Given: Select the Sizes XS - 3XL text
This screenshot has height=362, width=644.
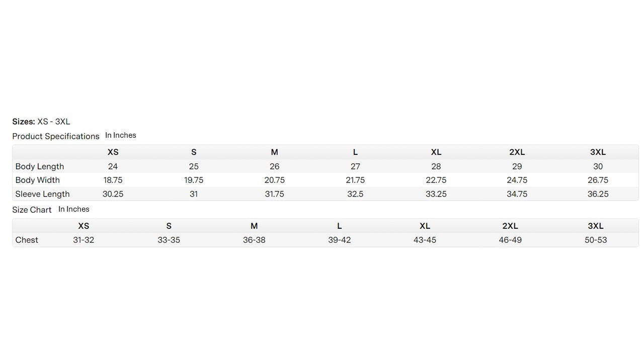Looking at the screenshot, I should point(41,122).
